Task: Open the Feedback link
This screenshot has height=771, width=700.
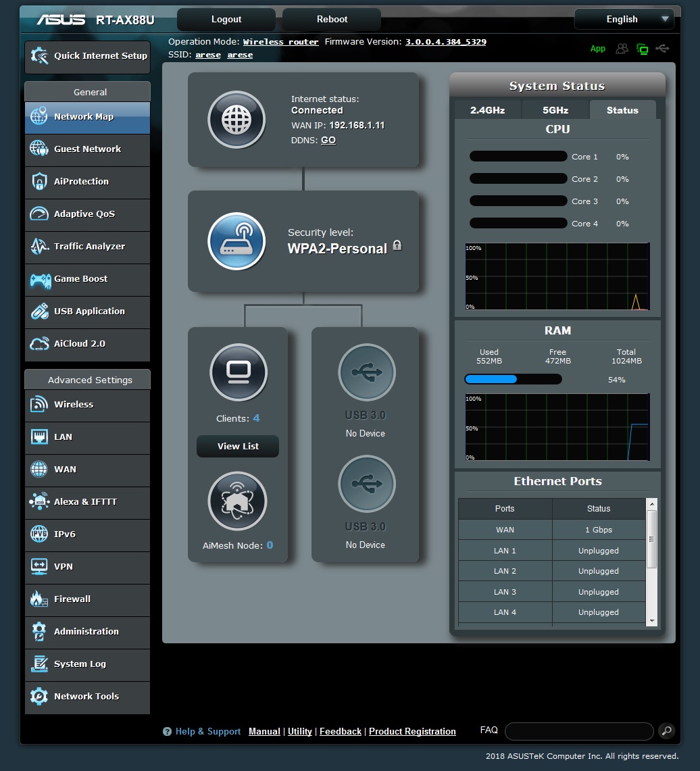Action: pos(340,732)
